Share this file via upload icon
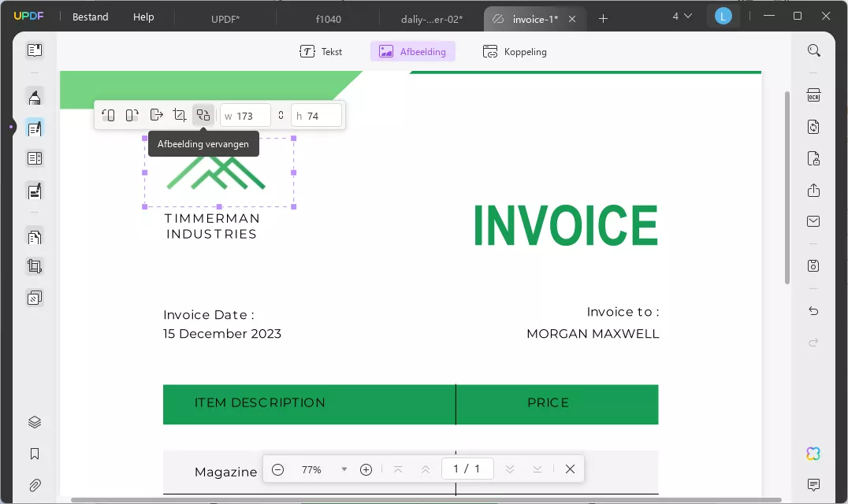 814,190
